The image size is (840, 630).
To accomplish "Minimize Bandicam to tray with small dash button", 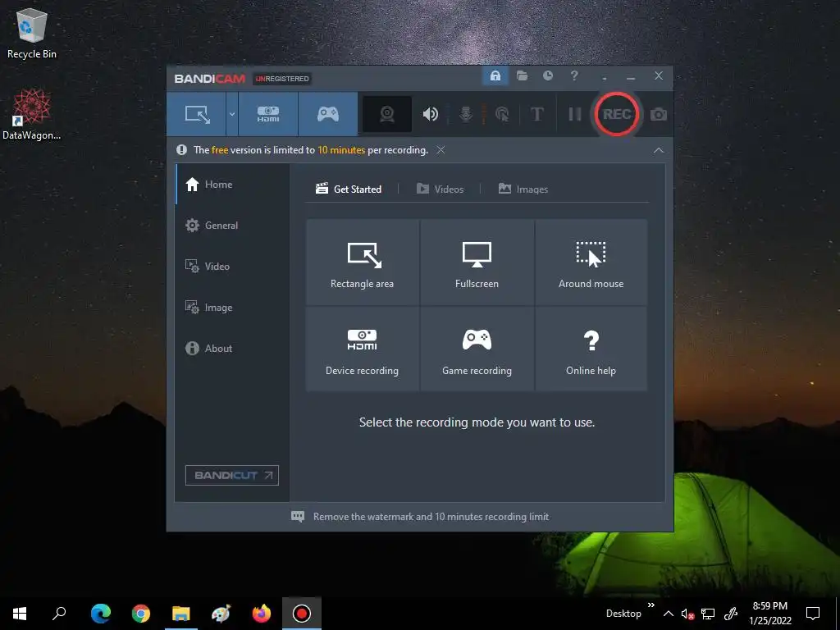I will pyautogui.click(x=605, y=78).
